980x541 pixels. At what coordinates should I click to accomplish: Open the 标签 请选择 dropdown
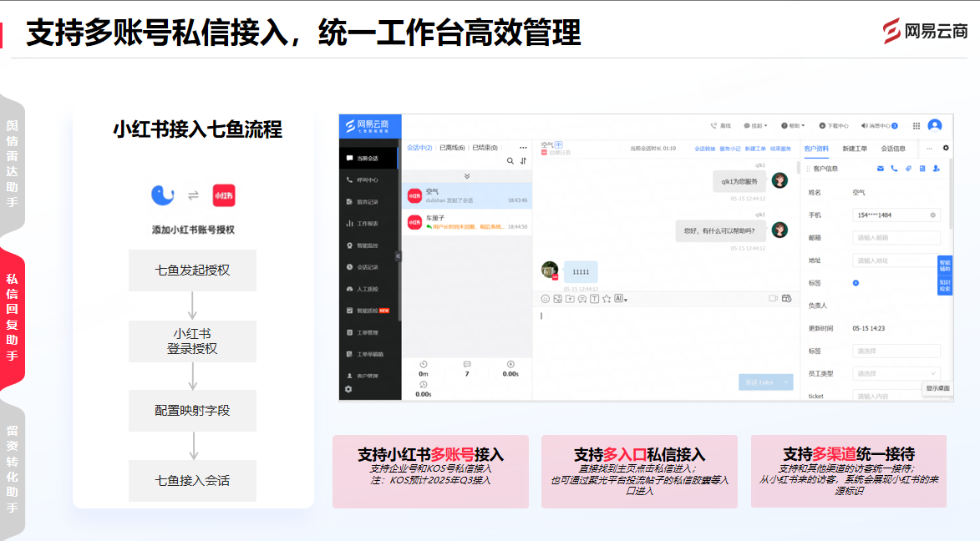click(x=896, y=351)
